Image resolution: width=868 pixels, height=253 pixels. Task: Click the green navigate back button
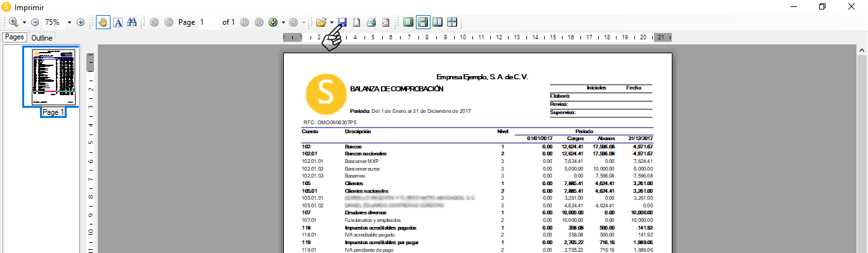[x=273, y=22]
